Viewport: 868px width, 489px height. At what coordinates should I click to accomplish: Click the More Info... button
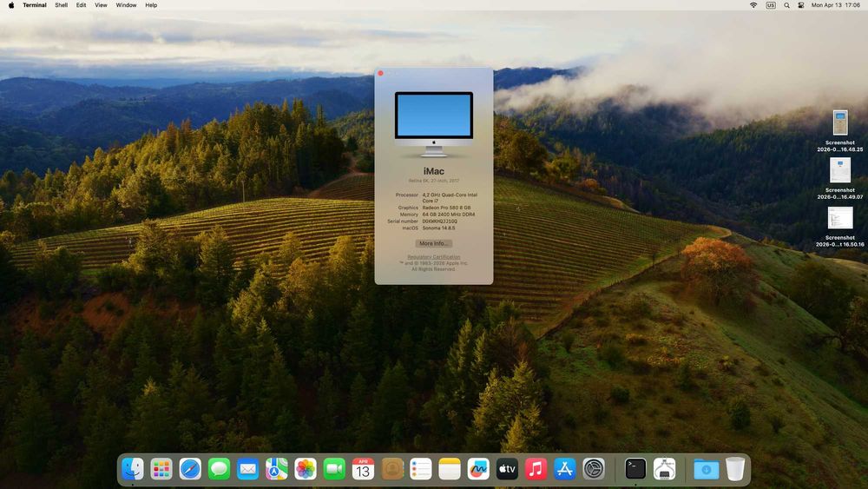[x=434, y=244]
